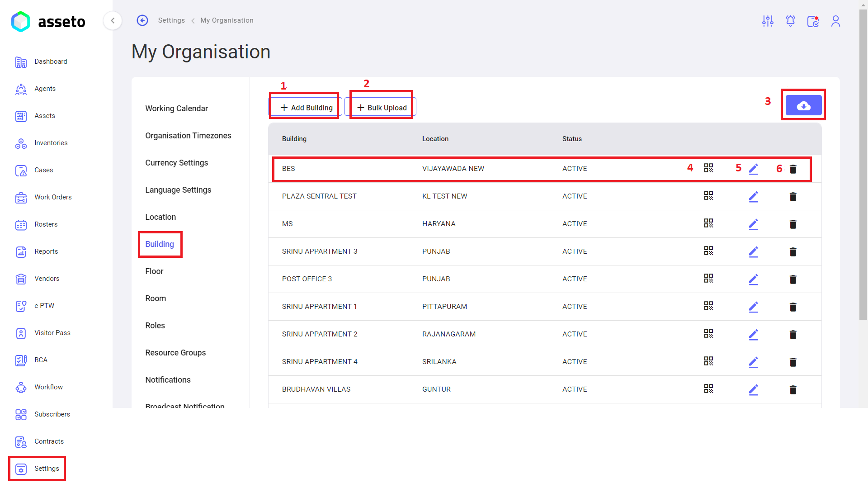Click the Settings breadcrumb link
Image resolution: width=868 pixels, height=483 pixels.
pos(171,20)
